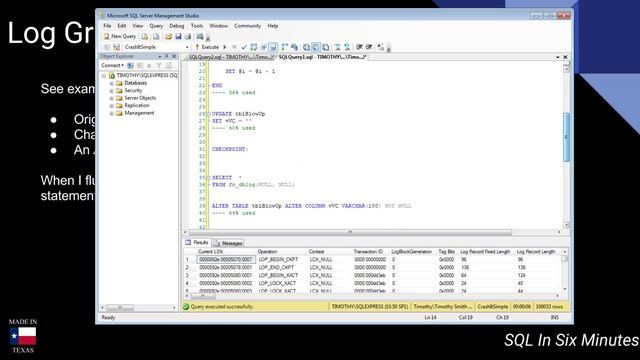Click the Object Explorer auto-hide pin icon

[x=167, y=56]
